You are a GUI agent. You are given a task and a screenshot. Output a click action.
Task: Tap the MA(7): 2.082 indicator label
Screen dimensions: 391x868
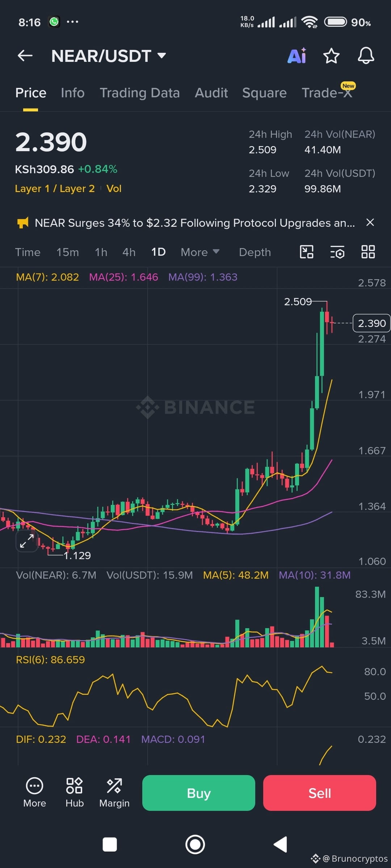click(47, 277)
